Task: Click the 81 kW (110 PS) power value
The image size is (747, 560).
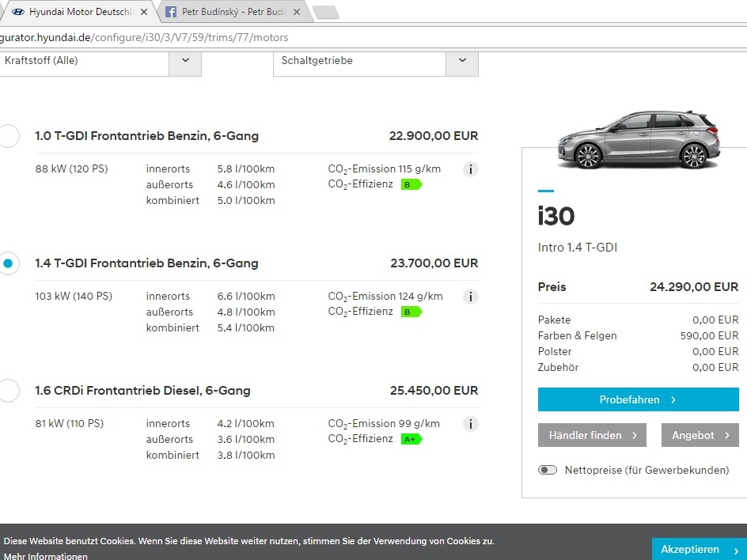Action: tap(69, 423)
